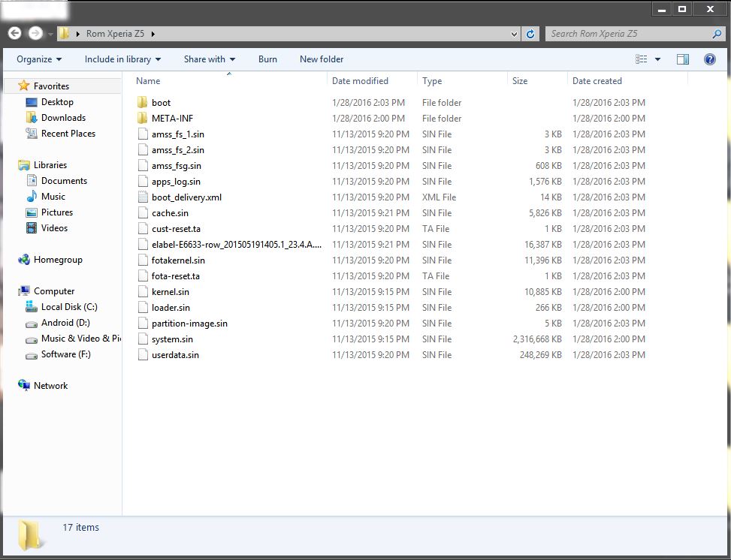Screen dimensions: 731x560
Task: Select cust-reset.ta file icon
Action: (143, 229)
